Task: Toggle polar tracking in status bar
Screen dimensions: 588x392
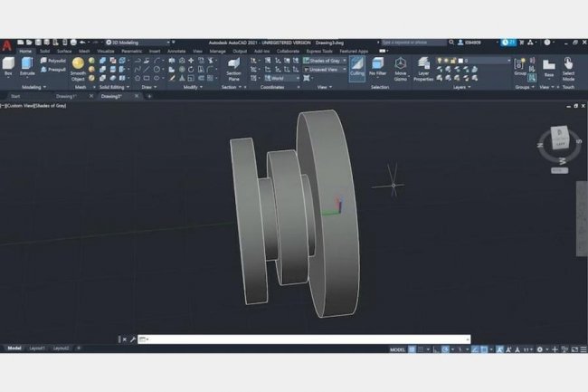Action: [445, 349]
